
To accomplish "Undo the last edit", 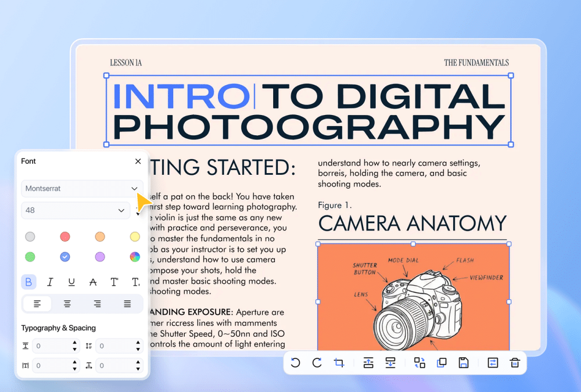I will [x=295, y=362].
